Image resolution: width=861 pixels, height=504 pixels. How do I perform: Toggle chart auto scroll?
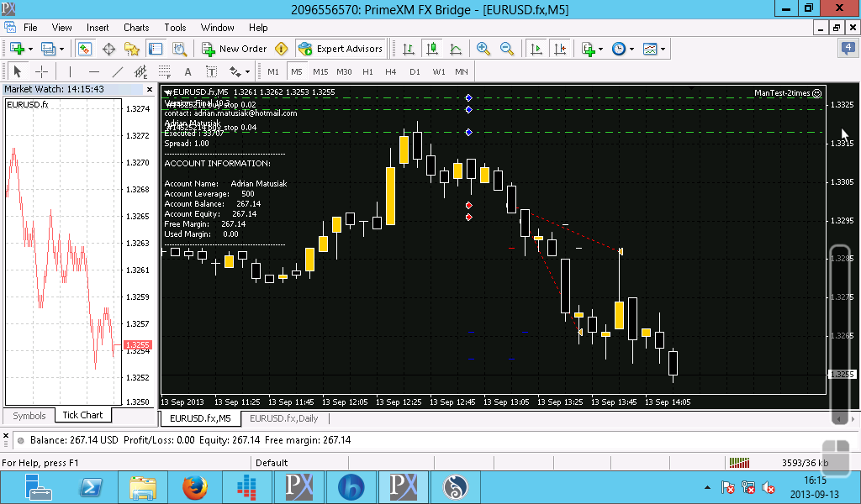(x=536, y=49)
